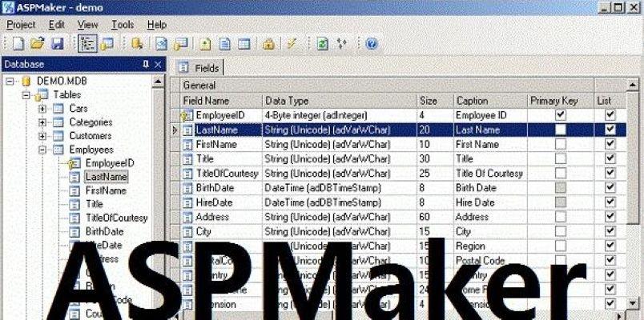Expand the Customers table node

point(42,136)
